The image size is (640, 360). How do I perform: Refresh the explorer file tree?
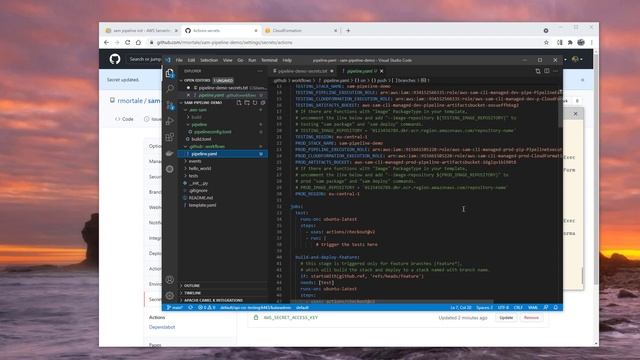point(255,103)
